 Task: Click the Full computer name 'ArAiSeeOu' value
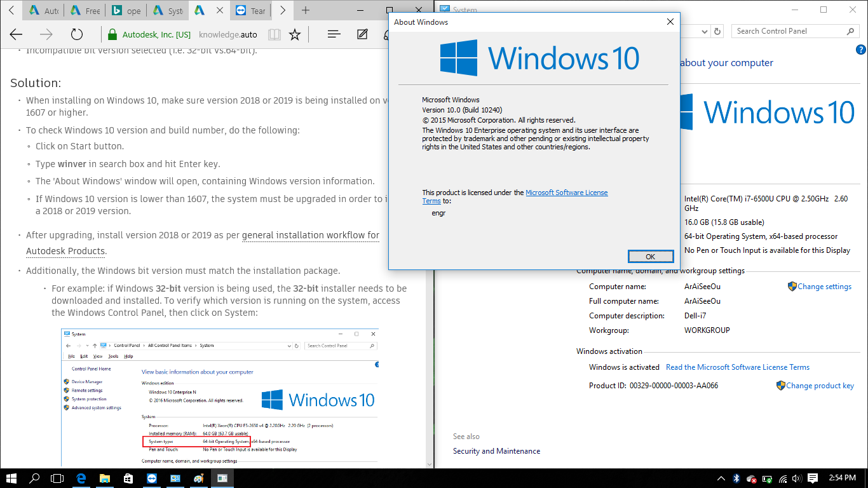(703, 301)
